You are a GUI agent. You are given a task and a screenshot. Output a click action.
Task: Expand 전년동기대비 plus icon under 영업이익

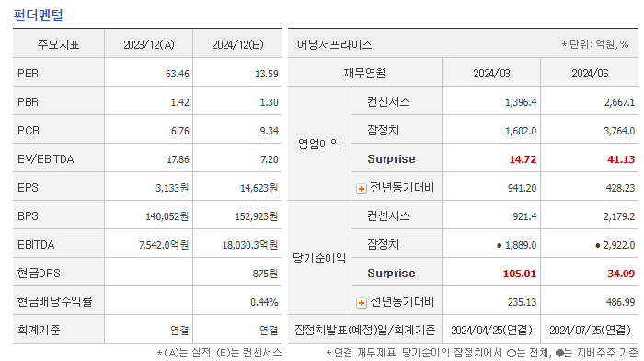[362, 189]
